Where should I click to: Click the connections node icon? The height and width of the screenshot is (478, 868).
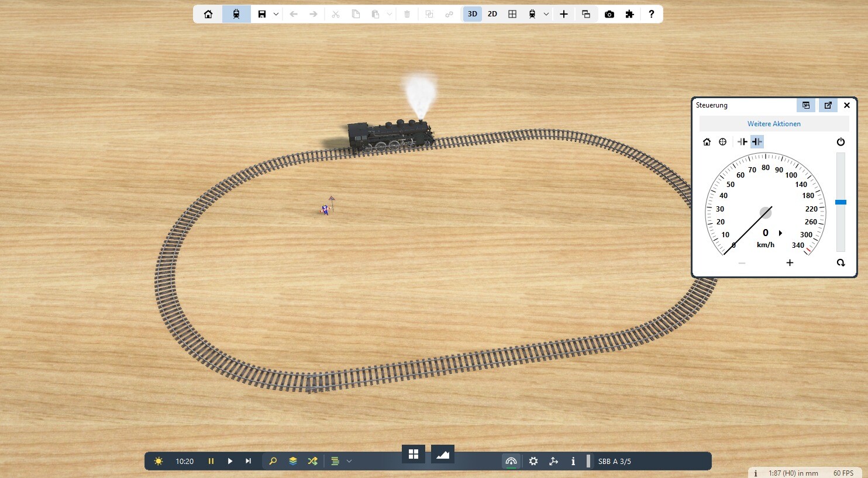[553, 461]
